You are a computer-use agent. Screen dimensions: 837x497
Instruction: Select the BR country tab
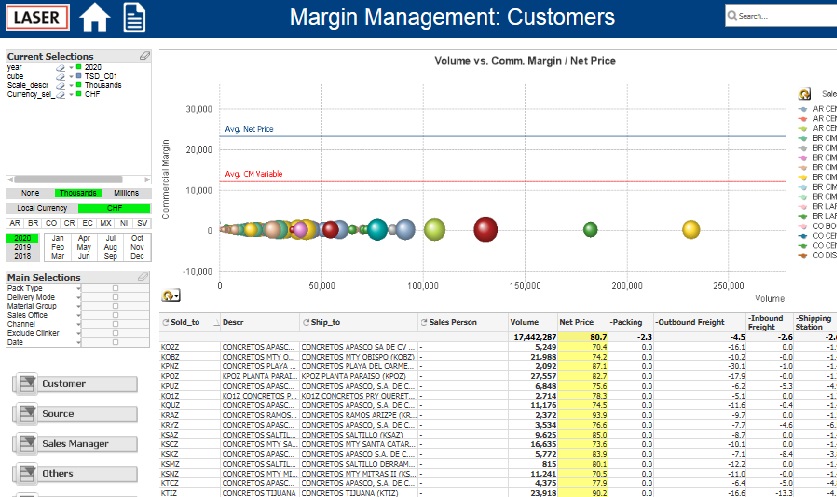pos(33,223)
